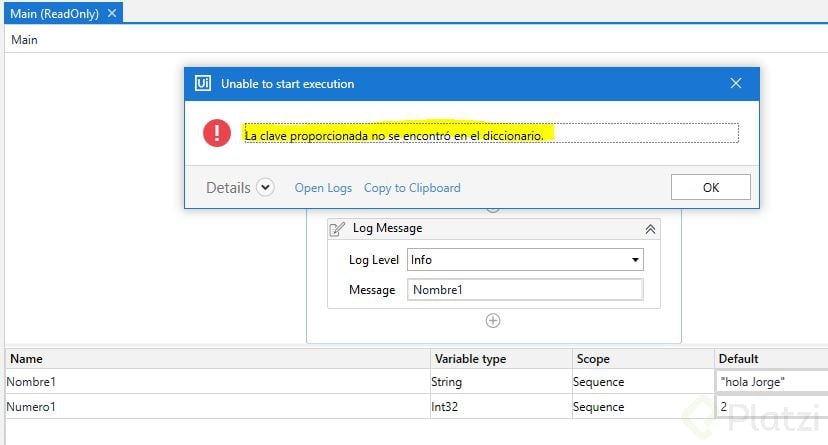The height and width of the screenshot is (445, 828).
Task: Click the Main breadcrumb
Action: click(x=24, y=40)
